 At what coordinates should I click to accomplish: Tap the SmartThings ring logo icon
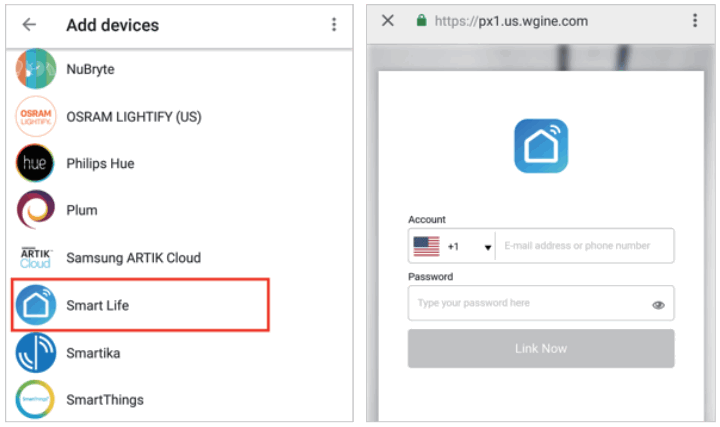(36, 399)
